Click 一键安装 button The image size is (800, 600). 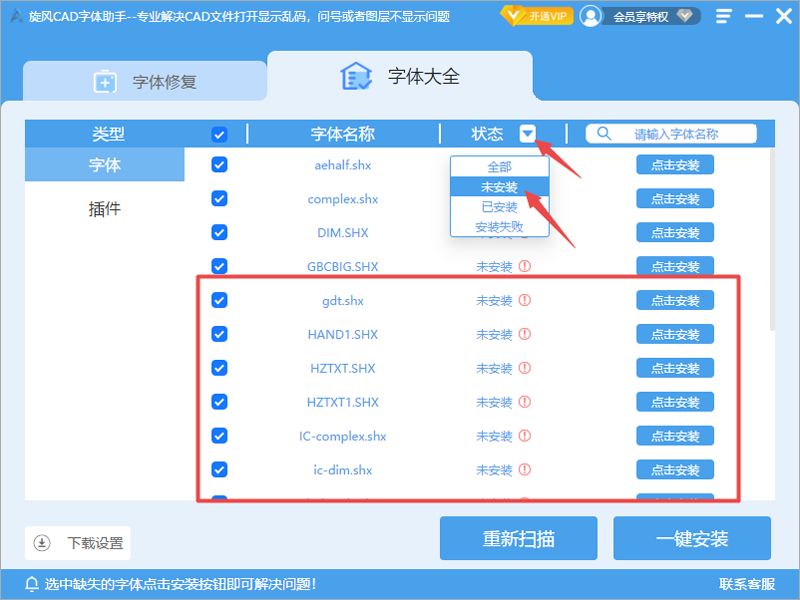click(x=692, y=538)
